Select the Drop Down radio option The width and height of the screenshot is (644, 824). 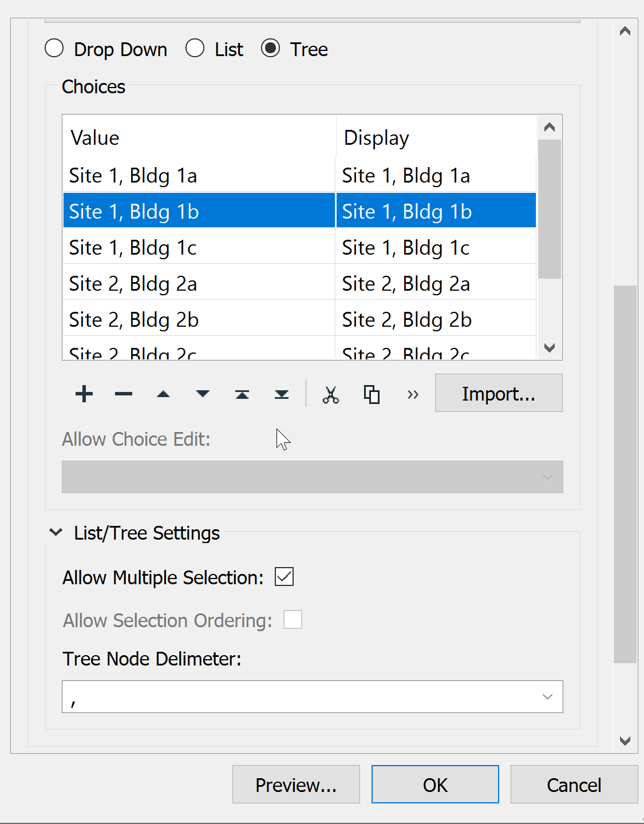[54, 49]
